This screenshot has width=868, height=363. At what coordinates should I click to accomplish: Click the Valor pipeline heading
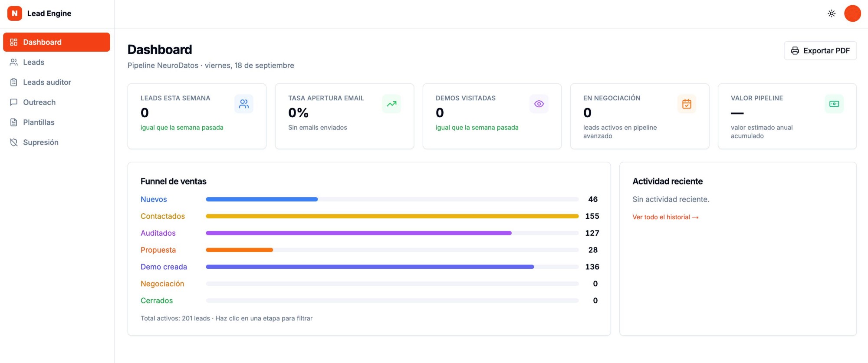(757, 98)
